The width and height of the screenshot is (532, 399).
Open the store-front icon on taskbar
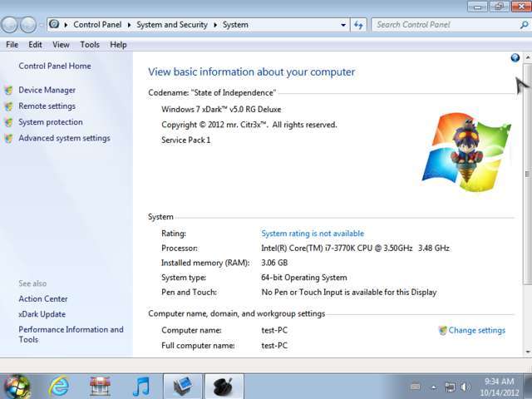click(x=100, y=387)
